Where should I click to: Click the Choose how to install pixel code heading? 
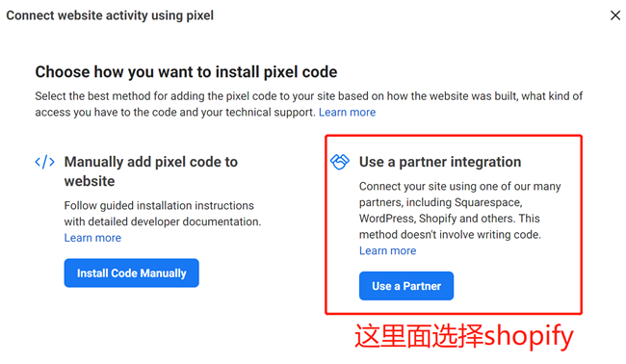tap(186, 72)
